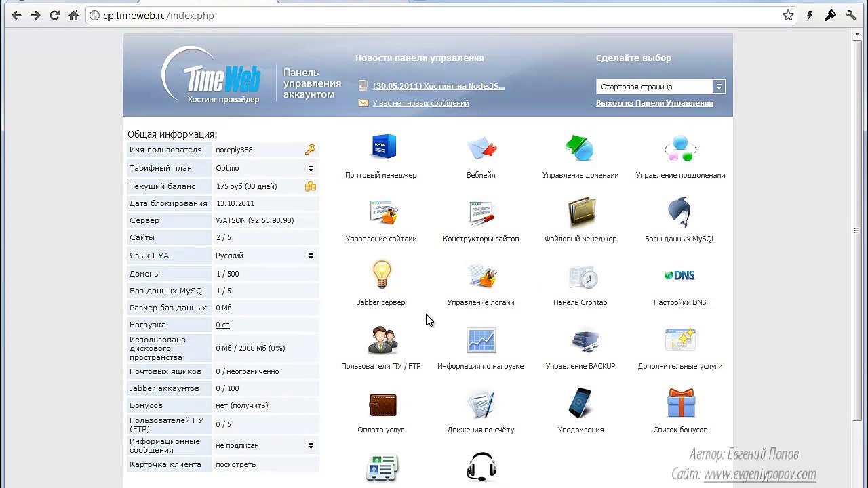
Task: Open the Настройки DNS icon
Action: tap(679, 275)
